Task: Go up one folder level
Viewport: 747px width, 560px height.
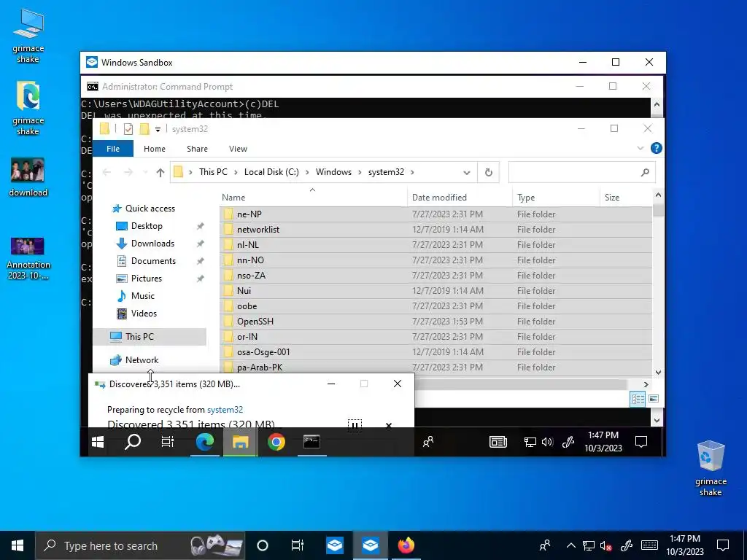Action: click(x=160, y=172)
